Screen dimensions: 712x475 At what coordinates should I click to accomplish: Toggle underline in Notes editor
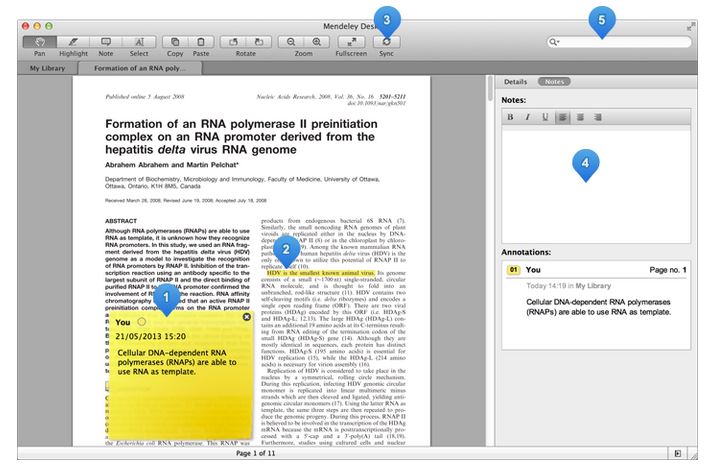pyautogui.click(x=545, y=117)
